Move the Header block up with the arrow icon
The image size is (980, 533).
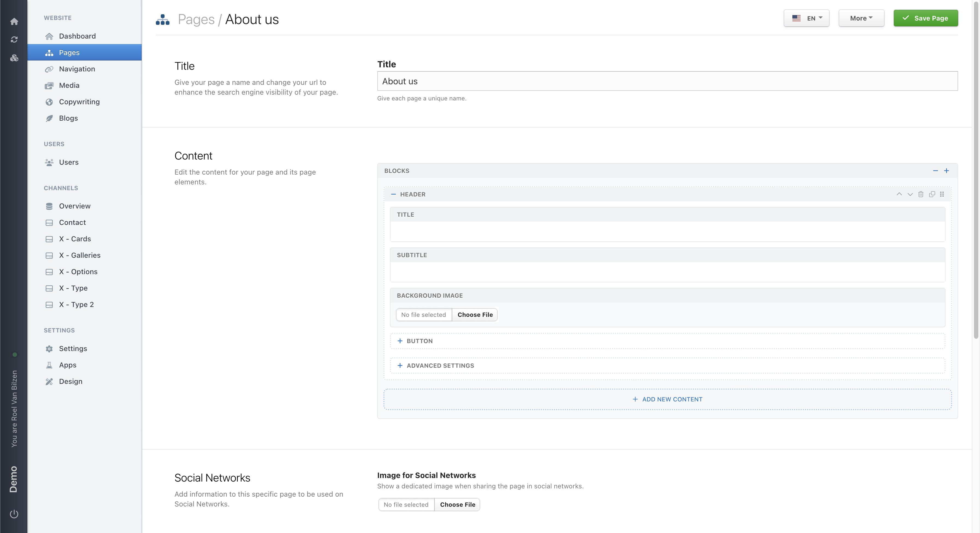pos(899,194)
